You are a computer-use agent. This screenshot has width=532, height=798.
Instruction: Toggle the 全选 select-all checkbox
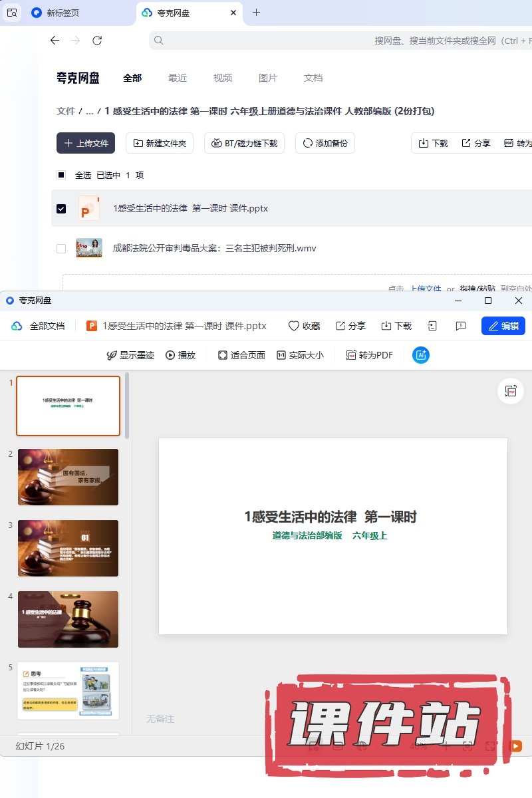click(61, 176)
